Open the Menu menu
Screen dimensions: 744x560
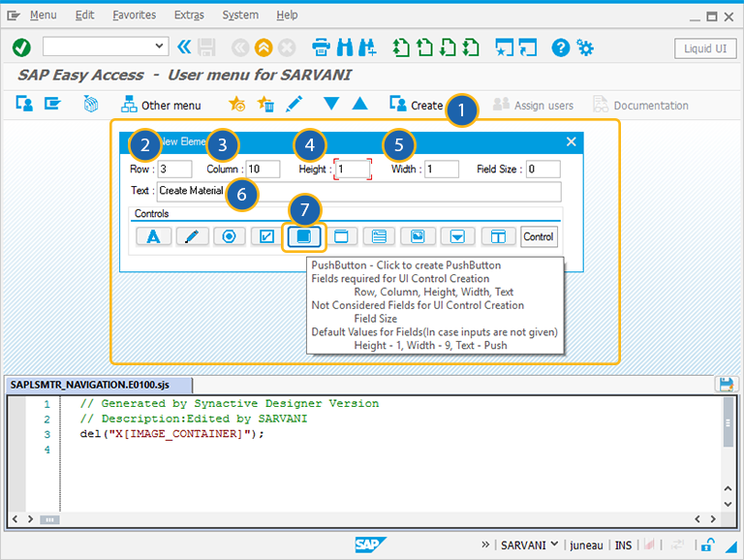click(44, 16)
